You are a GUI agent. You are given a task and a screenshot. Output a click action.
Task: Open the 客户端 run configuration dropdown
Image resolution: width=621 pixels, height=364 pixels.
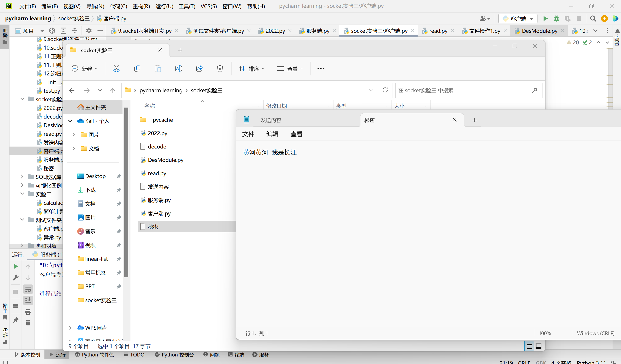pyautogui.click(x=531, y=19)
